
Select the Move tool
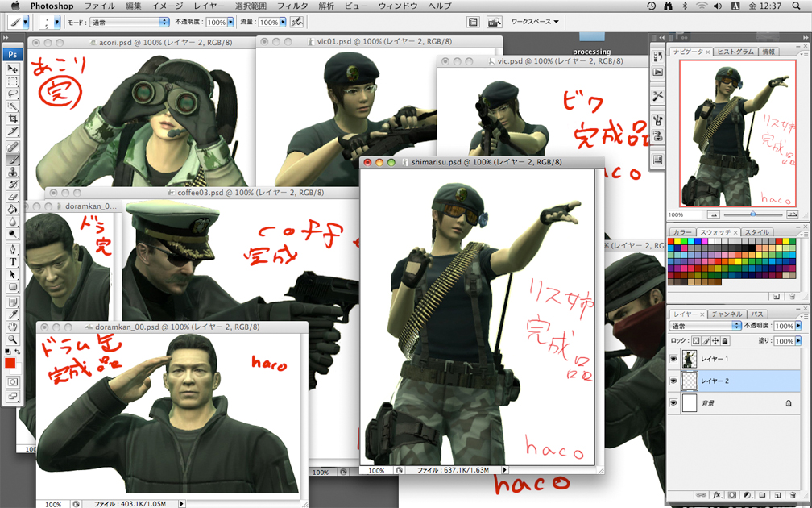click(x=12, y=69)
